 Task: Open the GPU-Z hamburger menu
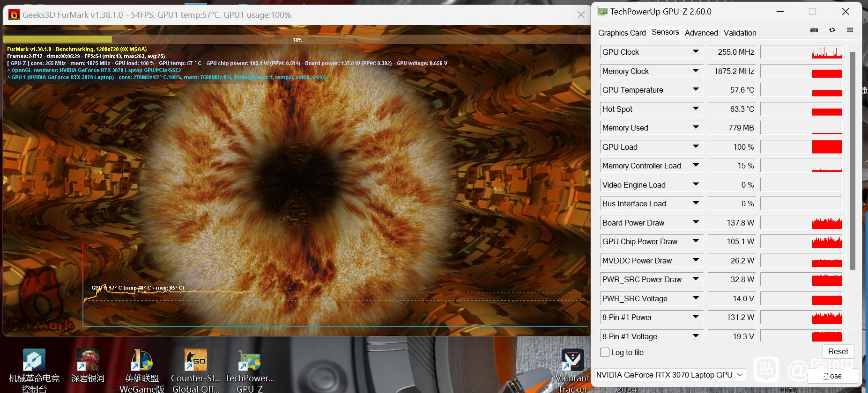click(x=850, y=30)
